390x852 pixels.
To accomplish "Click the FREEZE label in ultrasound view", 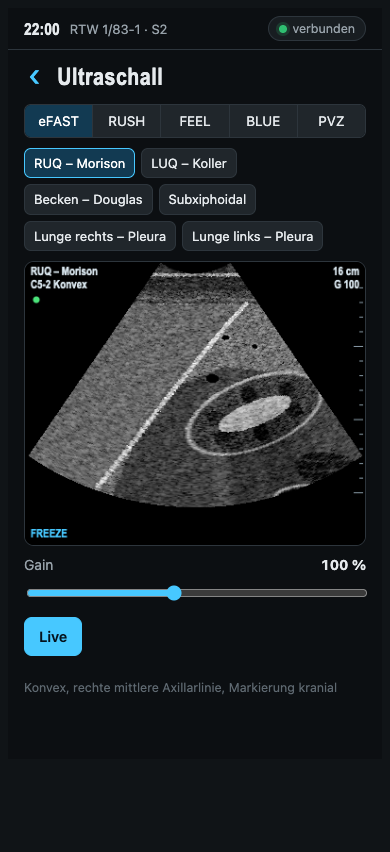I will (49, 534).
